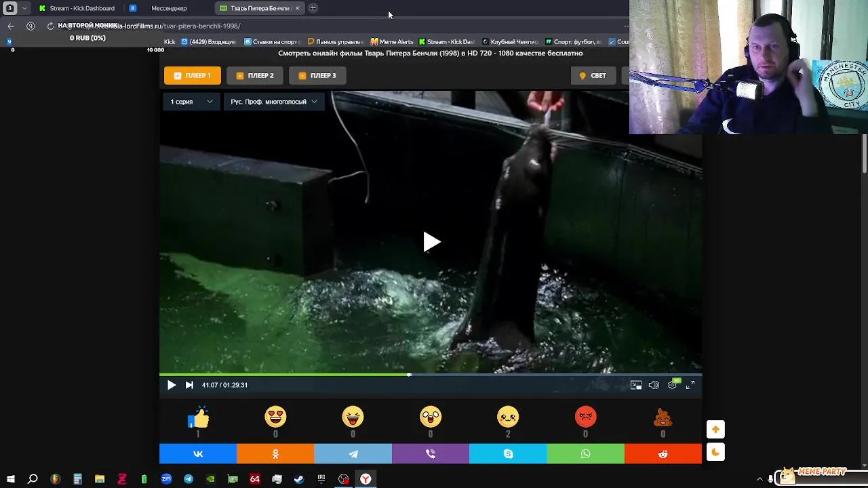Open the 1 серия episode dropdown
This screenshot has width=868, height=488.
click(x=191, y=102)
